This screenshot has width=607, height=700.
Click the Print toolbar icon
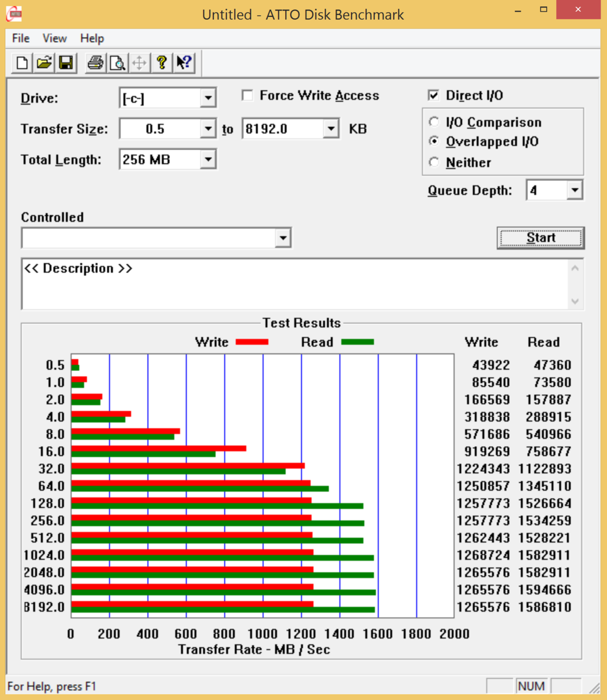[x=95, y=62]
